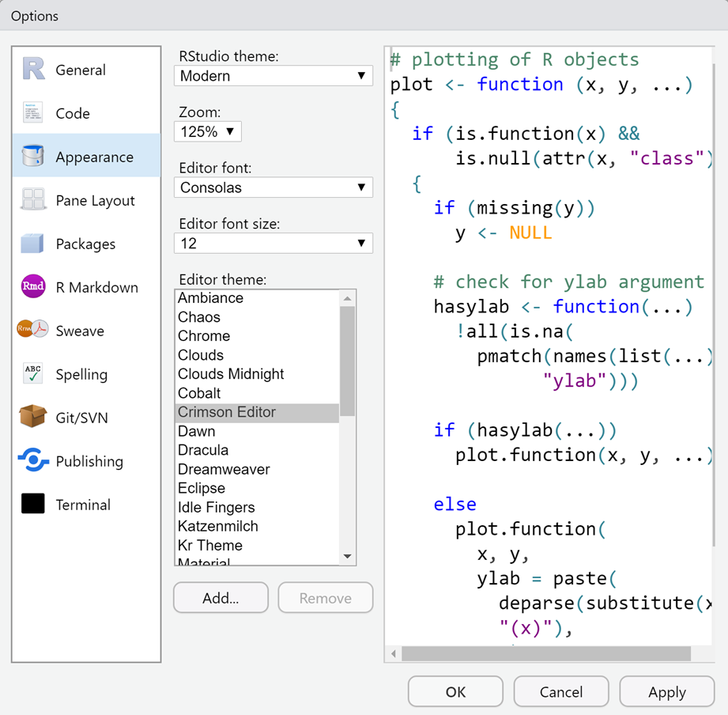Viewport: 728px width, 715px height.
Task: Click the Code document icon
Action: (33, 112)
